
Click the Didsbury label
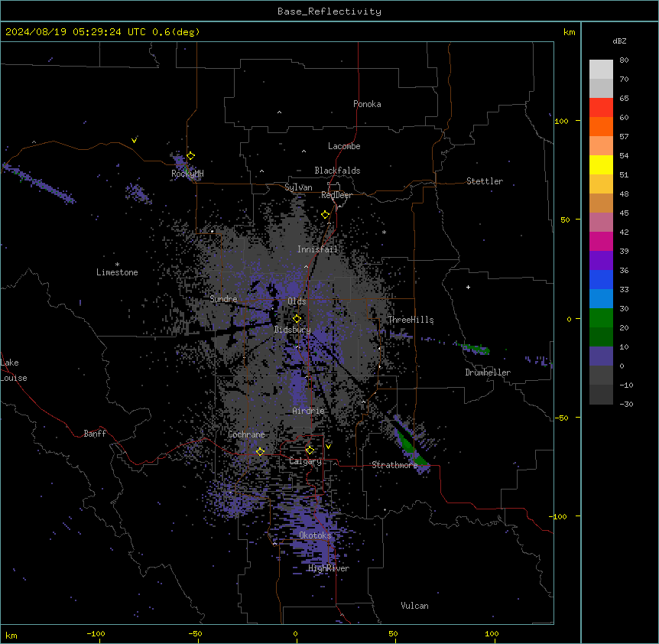(x=292, y=330)
